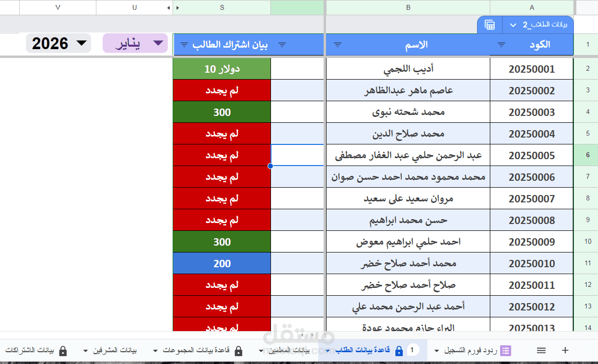The width and height of the screenshot is (598, 364).
Task: Open قاعدة بيانات المجموعات tab menu arrow
Action: (x=156, y=351)
